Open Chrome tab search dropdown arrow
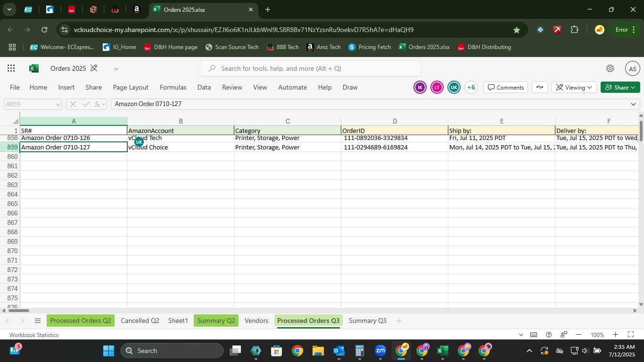The image size is (644, 362). tap(9, 9)
